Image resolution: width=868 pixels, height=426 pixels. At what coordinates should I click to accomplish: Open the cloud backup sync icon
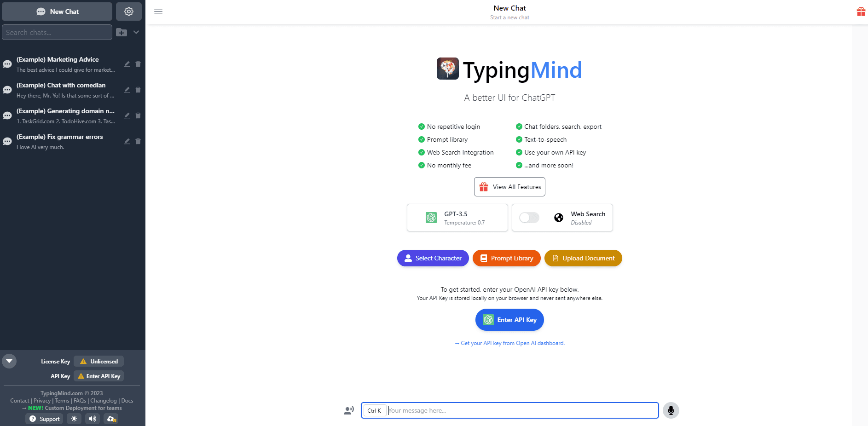pyautogui.click(x=110, y=419)
